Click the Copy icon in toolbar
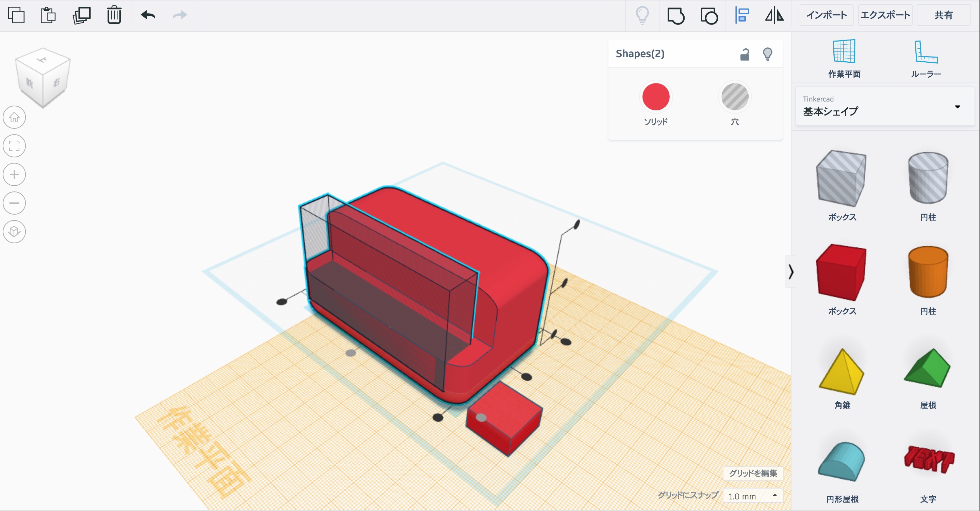The width and height of the screenshot is (980, 511). 16,15
